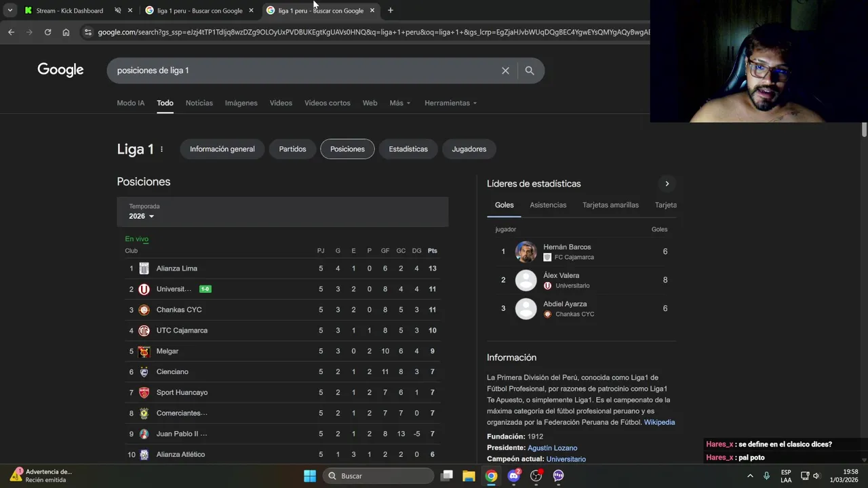
Task: Select the Estadísticas chip
Action: coord(408,149)
